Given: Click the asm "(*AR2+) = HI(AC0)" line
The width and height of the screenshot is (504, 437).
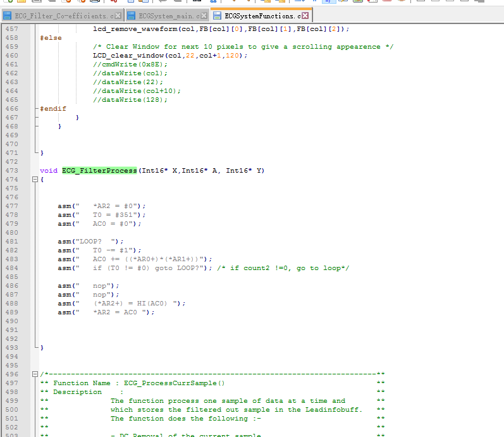Looking at the screenshot, I should (121, 303).
